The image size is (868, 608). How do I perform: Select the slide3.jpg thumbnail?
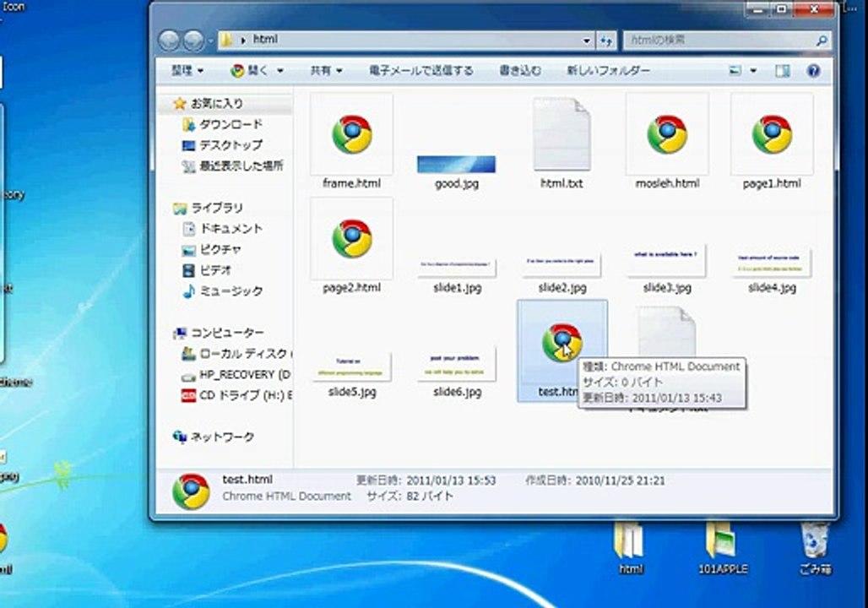point(666,260)
